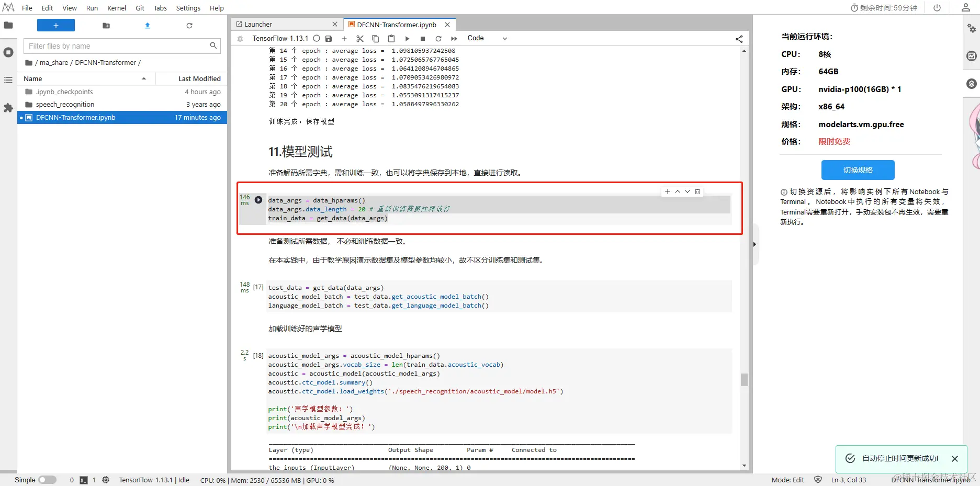Click the blue 切换规格 button
Viewport: 980px width, 486px height.
click(858, 170)
